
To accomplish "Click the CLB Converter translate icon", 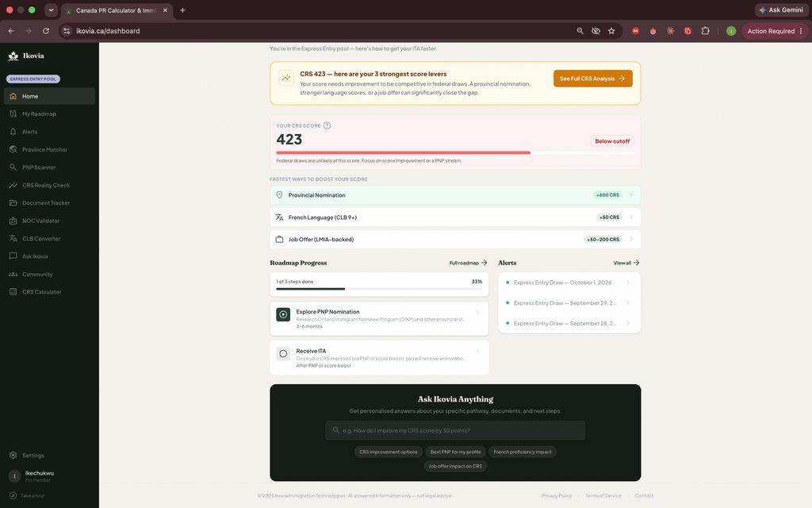I will (x=13, y=238).
